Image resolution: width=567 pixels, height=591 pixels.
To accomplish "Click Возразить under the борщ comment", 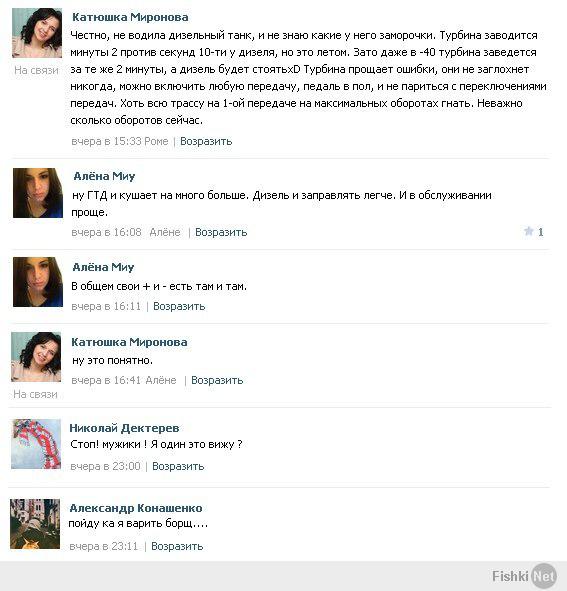I will click(x=177, y=547).
